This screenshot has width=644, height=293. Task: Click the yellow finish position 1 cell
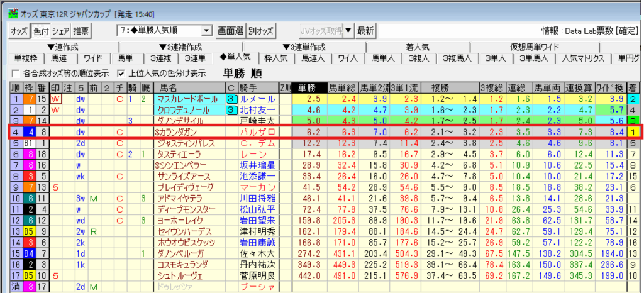tap(633, 132)
